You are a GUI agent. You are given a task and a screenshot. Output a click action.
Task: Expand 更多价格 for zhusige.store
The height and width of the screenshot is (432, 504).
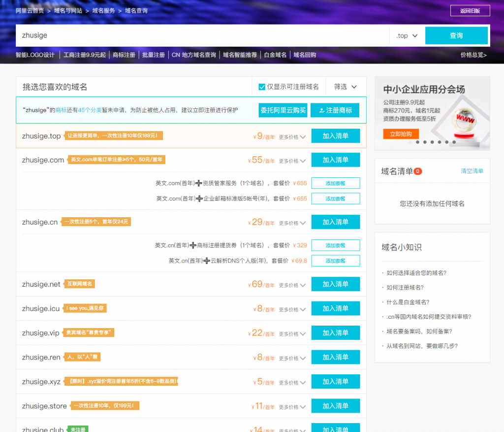[x=292, y=407]
